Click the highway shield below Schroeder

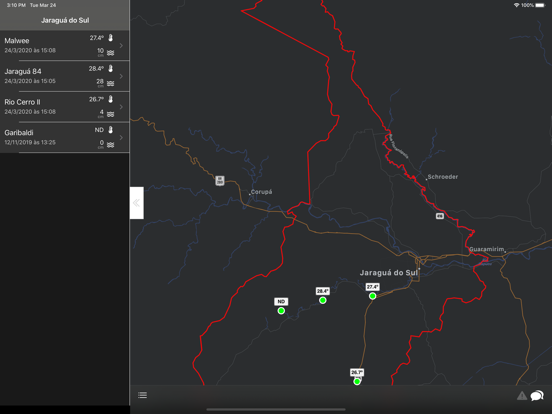coord(440,216)
